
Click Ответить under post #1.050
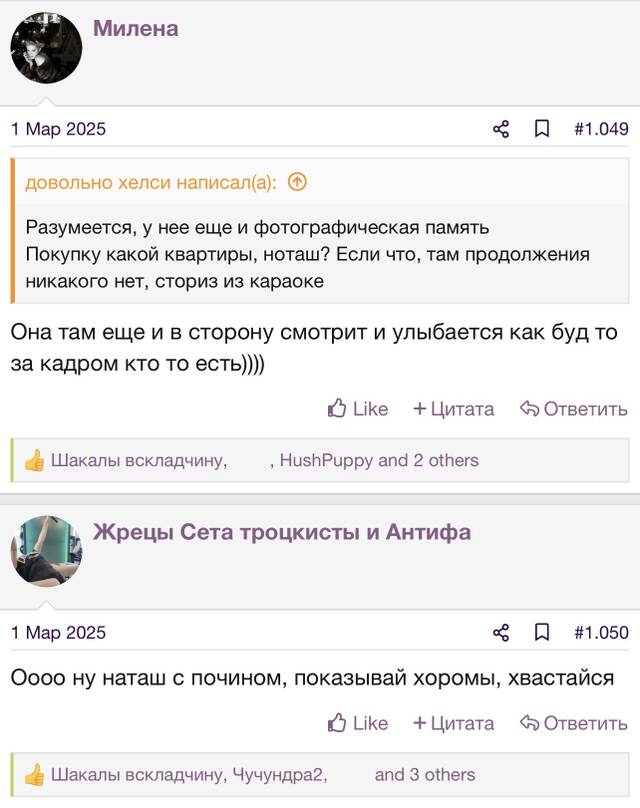coord(574,723)
